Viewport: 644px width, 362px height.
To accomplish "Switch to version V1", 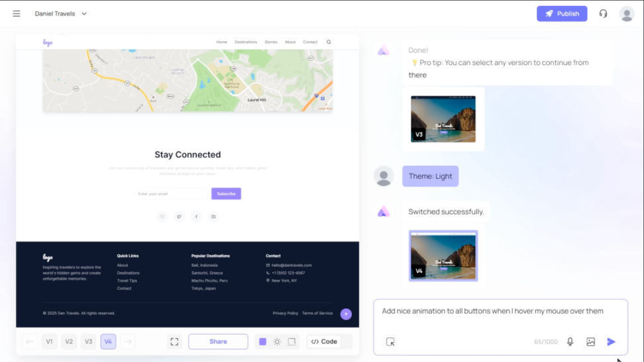I will 49,341.
